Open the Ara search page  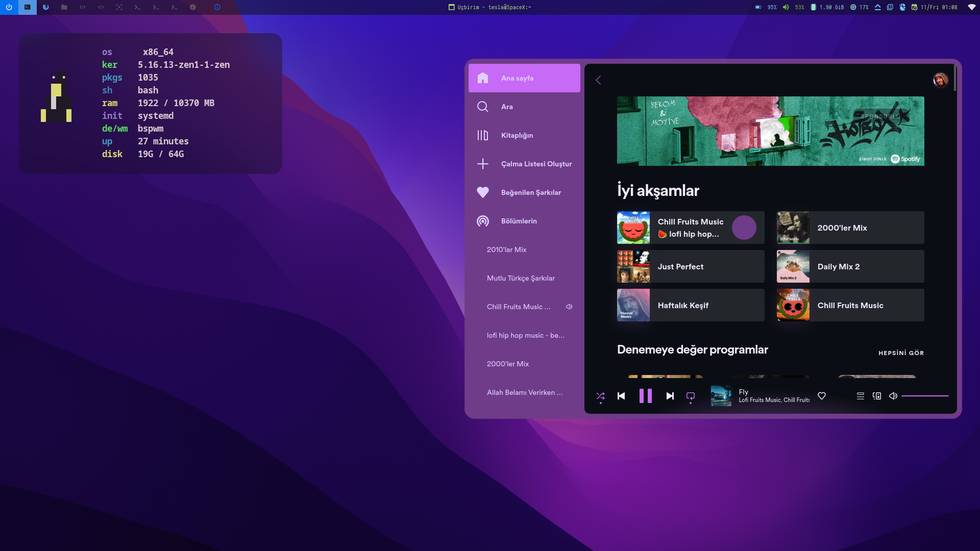point(507,107)
